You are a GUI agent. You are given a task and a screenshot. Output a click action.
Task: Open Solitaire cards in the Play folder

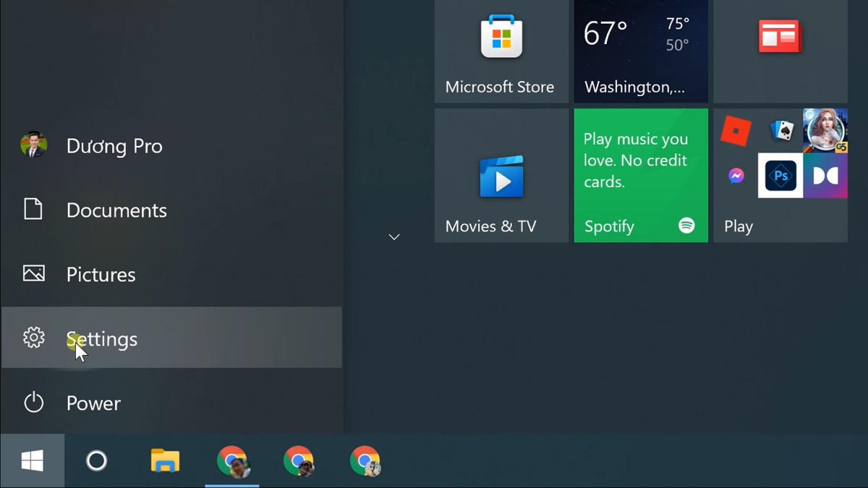click(x=781, y=130)
